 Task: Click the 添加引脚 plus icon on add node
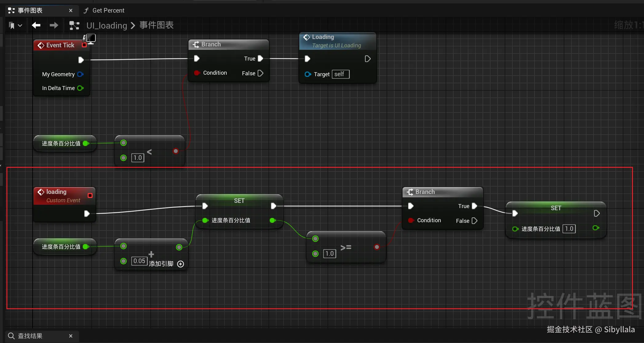click(181, 264)
